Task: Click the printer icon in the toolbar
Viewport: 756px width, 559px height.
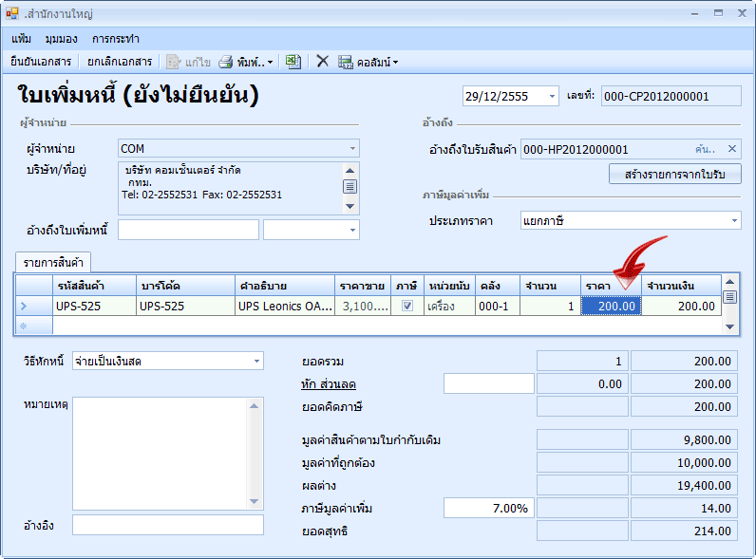Action: click(x=226, y=62)
